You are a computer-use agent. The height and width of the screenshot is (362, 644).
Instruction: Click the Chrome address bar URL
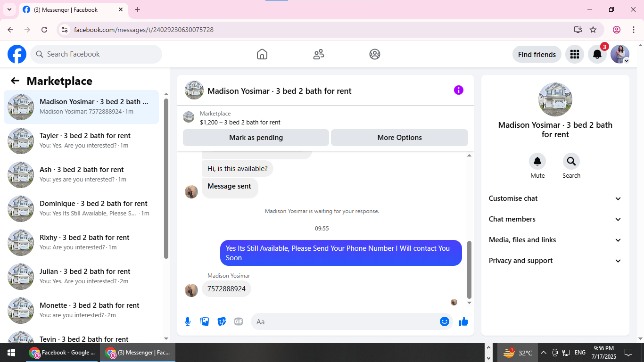tap(144, 30)
